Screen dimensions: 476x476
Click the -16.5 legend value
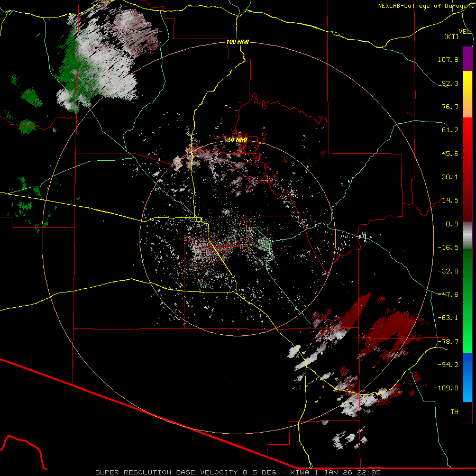click(x=448, y=248)
